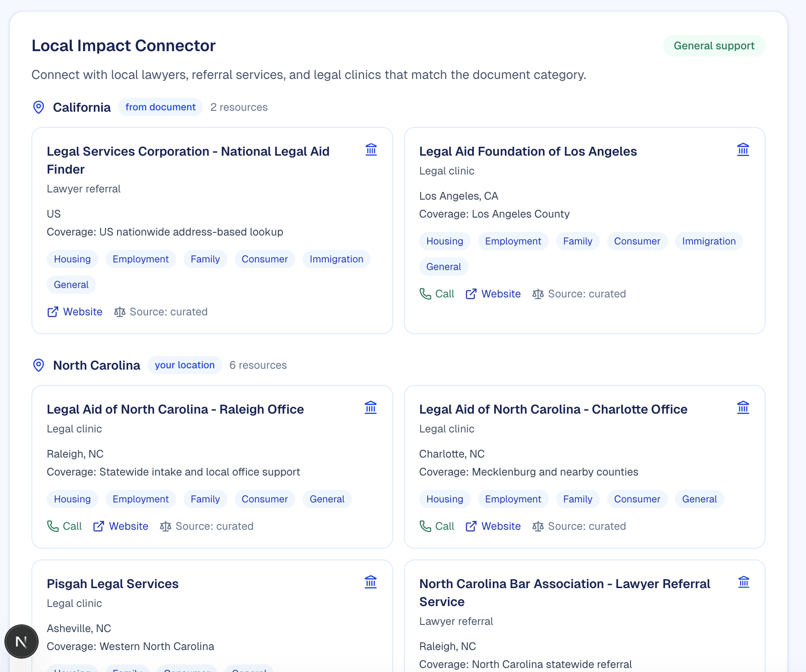Click scales icon on National Legal Aid Finder source
806x672 pixels.
click(x=119, y=312)
